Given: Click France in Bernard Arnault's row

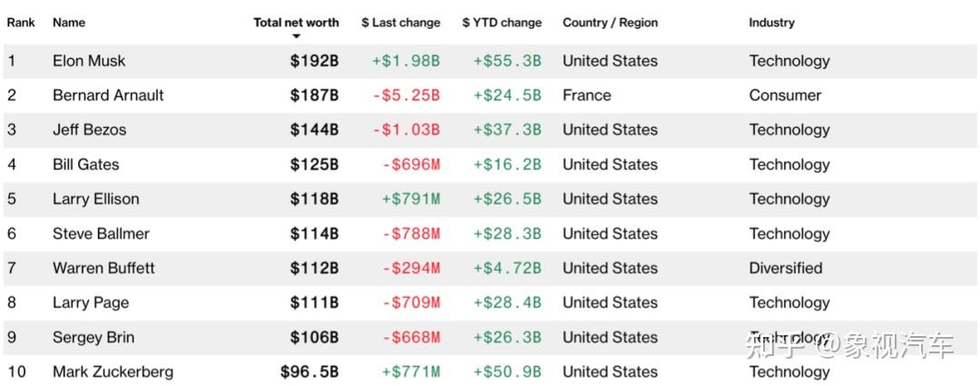Looking at the screenshot, I should 587,95.
